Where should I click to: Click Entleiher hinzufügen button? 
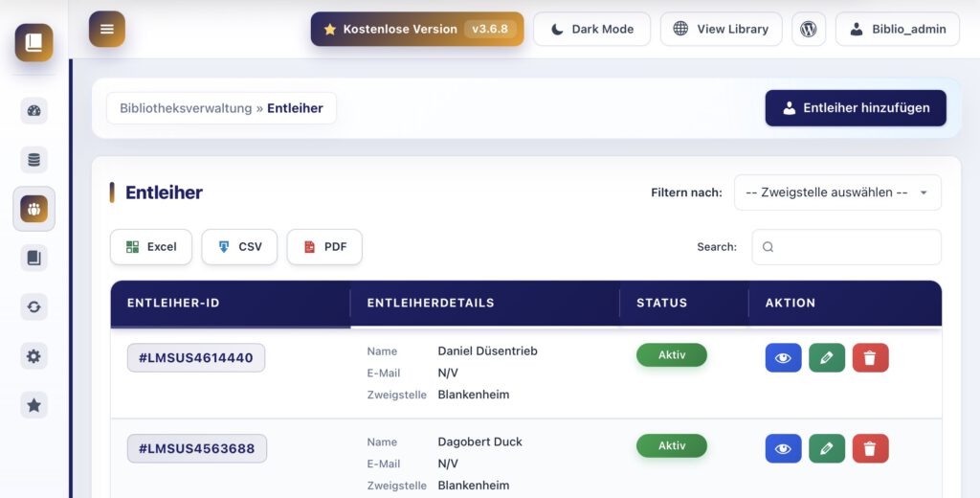click(856, 108)
